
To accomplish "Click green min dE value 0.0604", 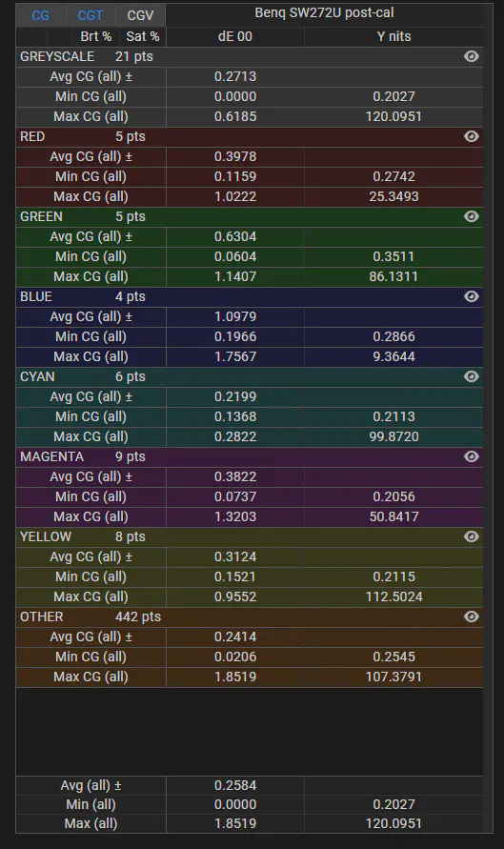I will pos(235,256).
